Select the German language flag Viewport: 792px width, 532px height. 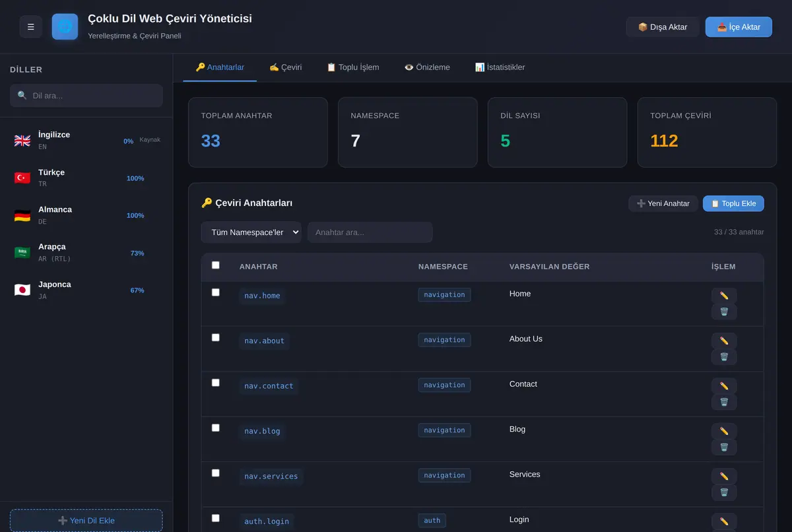(x=22, y=216)
